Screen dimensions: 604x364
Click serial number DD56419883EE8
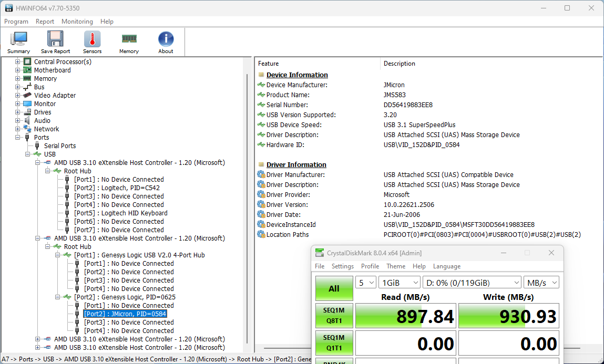pyautogui.click(x=408, y=105)
